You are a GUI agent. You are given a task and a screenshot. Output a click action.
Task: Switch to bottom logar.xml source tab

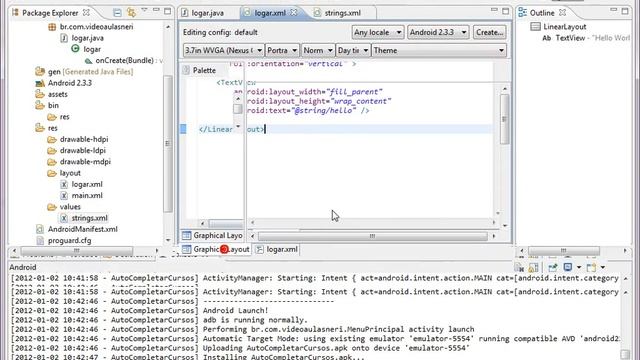[277, 249]
